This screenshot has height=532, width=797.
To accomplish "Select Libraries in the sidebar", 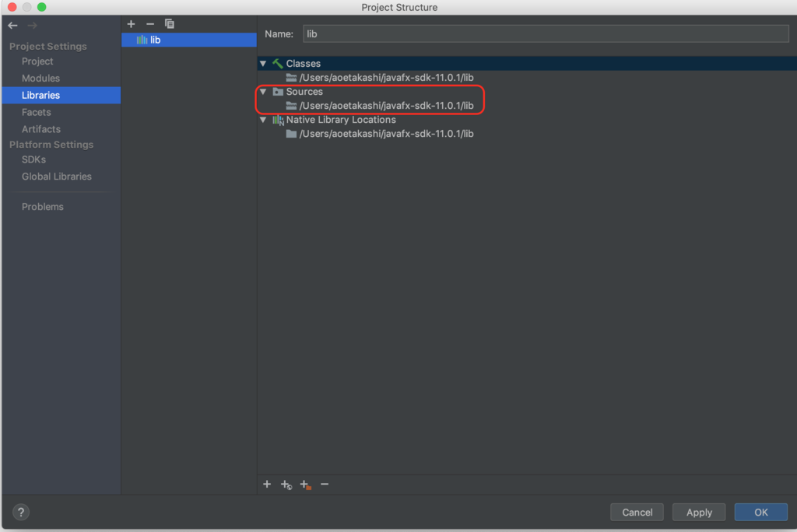I will tap(61, 95).
